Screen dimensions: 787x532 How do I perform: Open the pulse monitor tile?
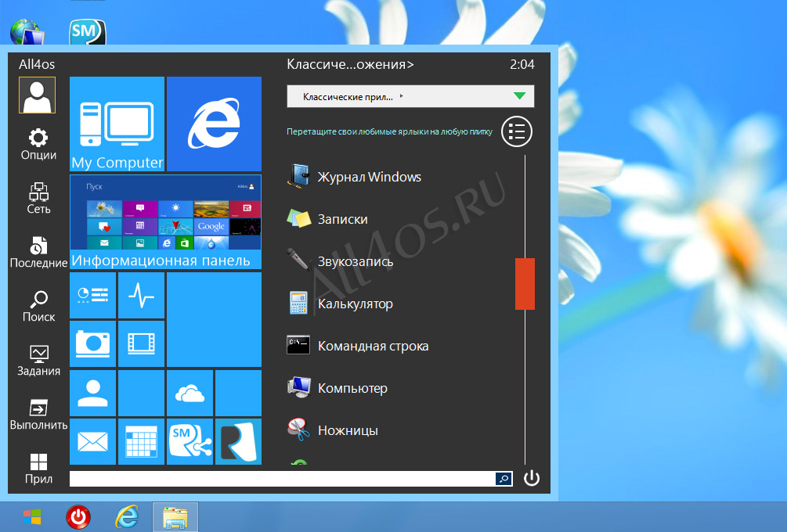click(141, 295)
